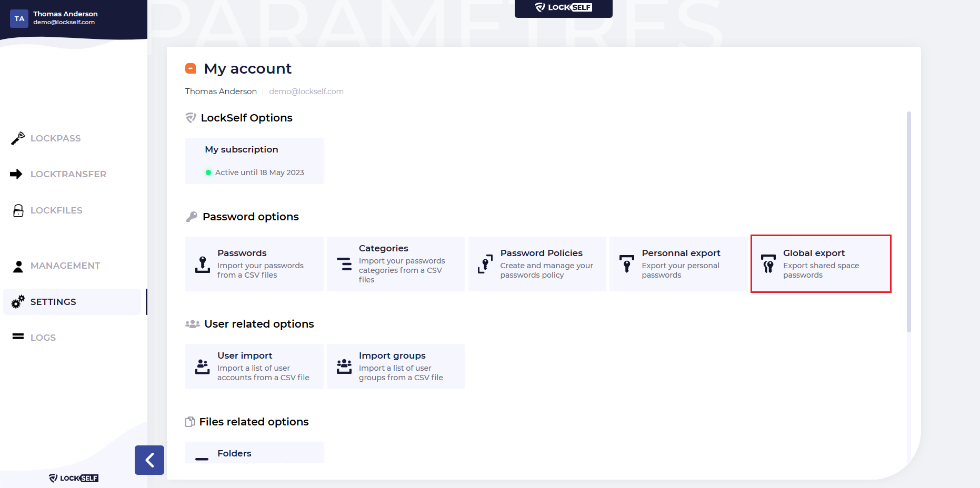Viewport: 980px width, 488px height.
Task: Click the Password Policies key icon
Action: point(485,264)
